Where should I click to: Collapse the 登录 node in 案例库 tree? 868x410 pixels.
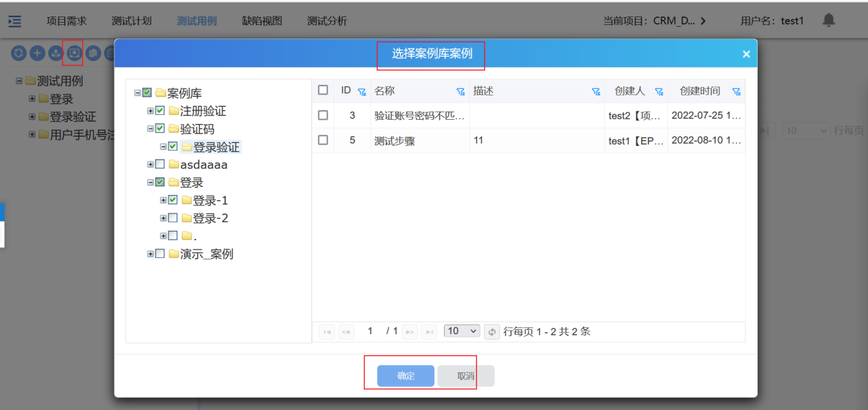click(151, 183)
